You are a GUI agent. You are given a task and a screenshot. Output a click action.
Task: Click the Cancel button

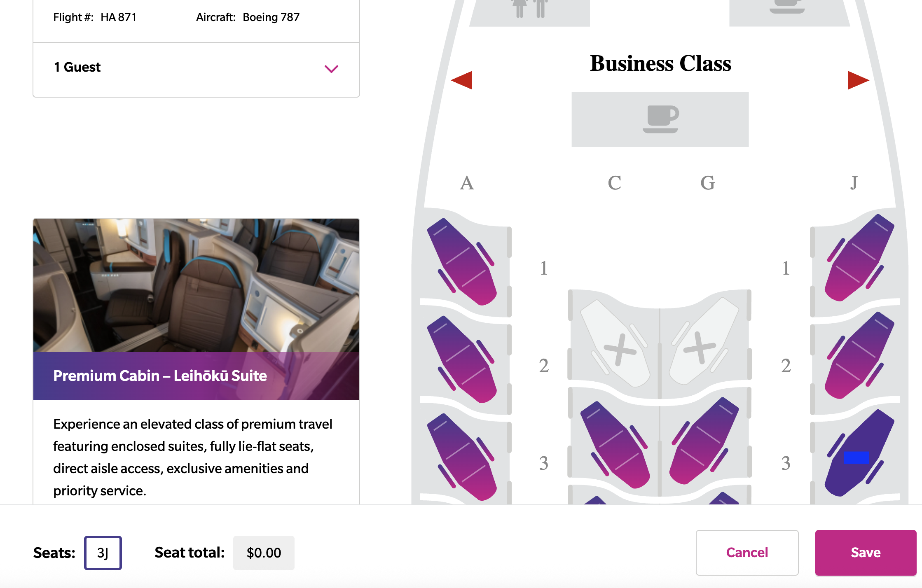pyautogui.click(x=747, y=553)
